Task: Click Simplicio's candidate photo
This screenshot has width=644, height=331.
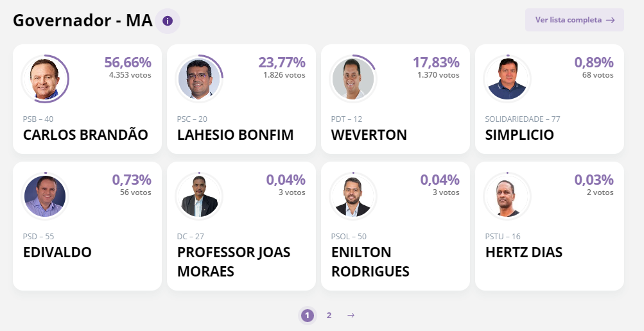Action: tap(507, 79)
